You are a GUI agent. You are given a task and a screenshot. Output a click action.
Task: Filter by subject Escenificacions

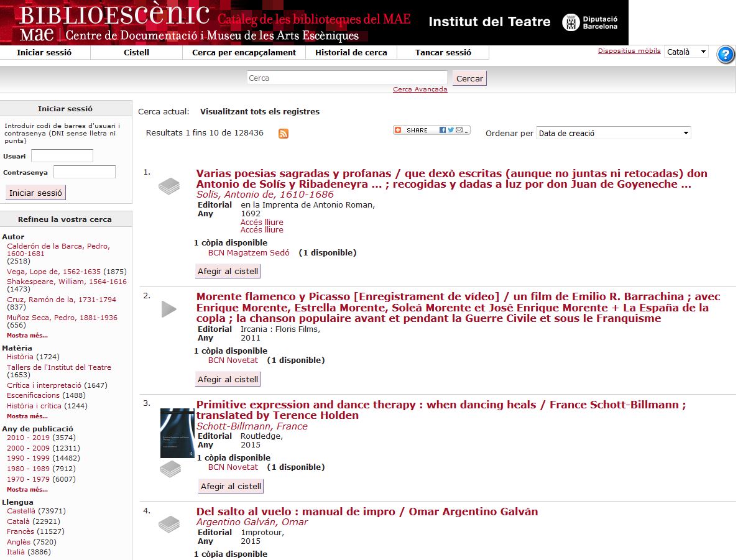tap(33, 396)
